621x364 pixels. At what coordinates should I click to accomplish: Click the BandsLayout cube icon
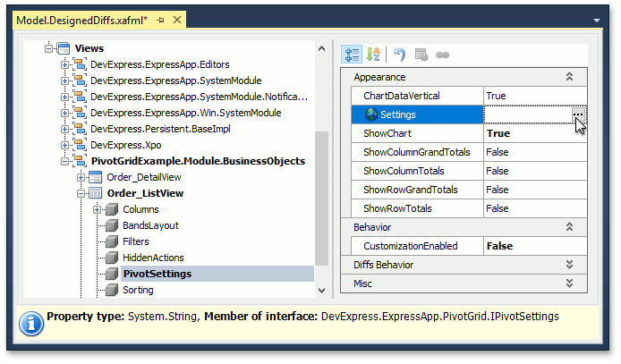tap(112, 225)
